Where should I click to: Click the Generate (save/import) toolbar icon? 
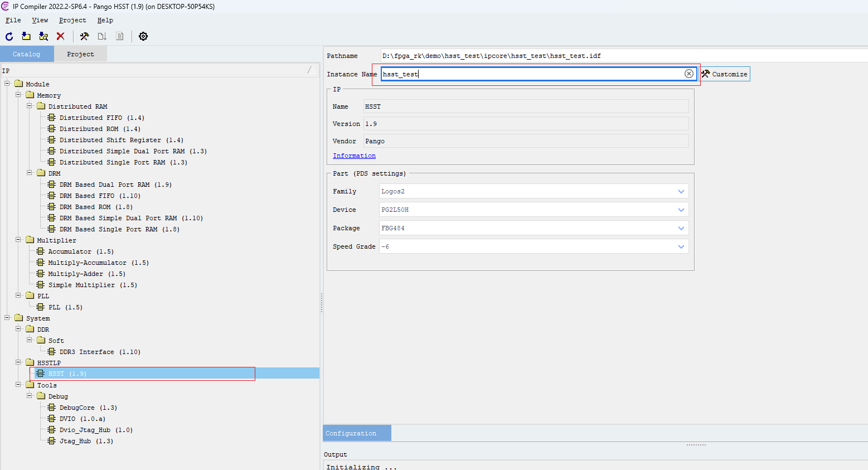coord(26,36)
